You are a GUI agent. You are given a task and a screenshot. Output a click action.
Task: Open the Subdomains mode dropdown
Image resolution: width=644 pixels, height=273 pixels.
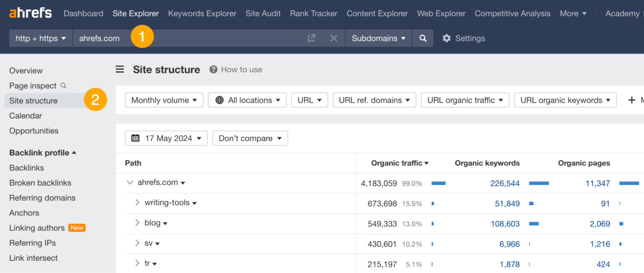pyautogui.click(x=378, y=38)
